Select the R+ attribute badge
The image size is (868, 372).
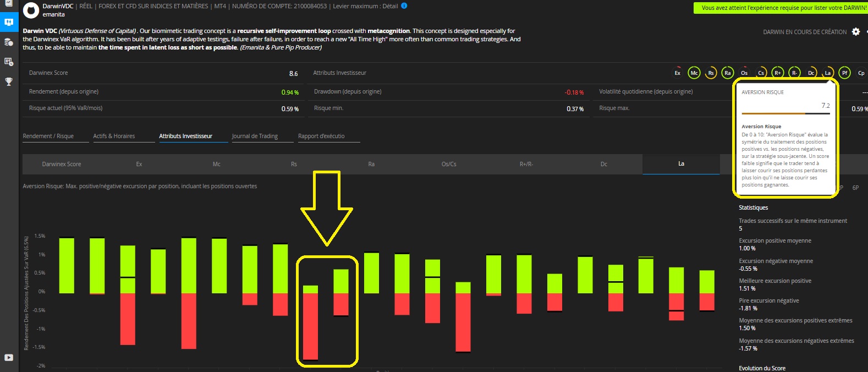(x=778, y=73)
